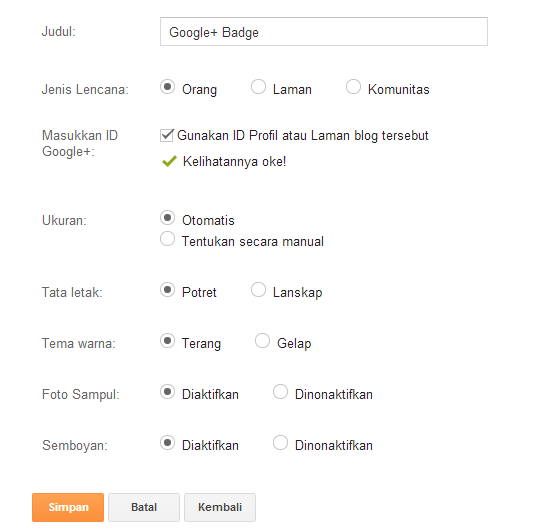Enable Foto Sampul with Diaktifkan
The image size is (539, 531).
click(x=167, y=391)
